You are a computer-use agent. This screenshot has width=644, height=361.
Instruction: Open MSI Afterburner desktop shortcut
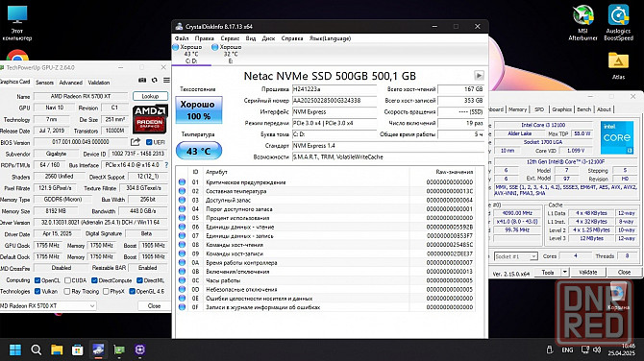[x=582, y=23]
